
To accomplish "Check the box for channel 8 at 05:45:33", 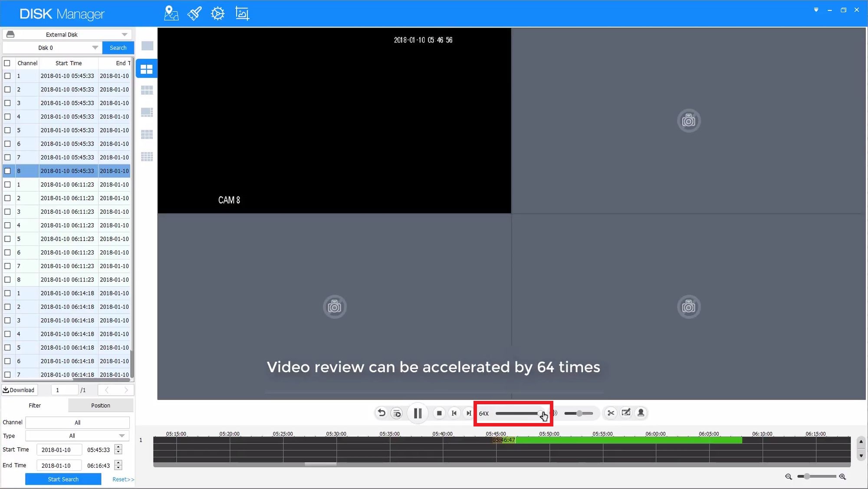I will click(7, 171).
